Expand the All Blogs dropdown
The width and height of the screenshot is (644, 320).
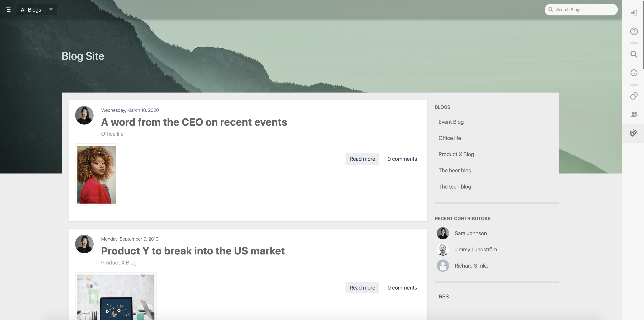(37, 9)
